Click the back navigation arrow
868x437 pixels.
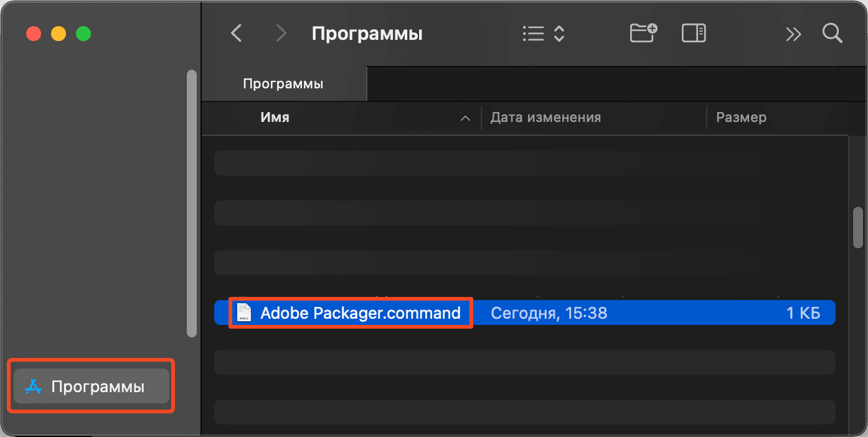click(236, 33)
